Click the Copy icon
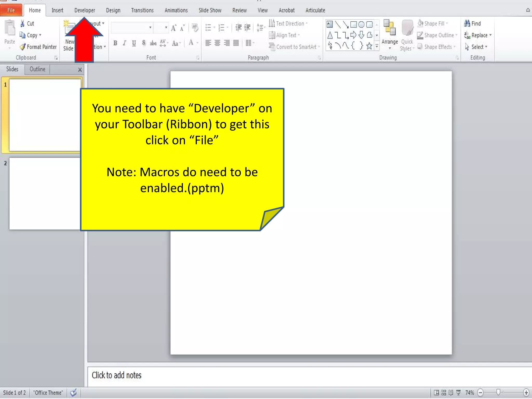The height and width of the screenshot is (399, 532). tap(23, 35)
